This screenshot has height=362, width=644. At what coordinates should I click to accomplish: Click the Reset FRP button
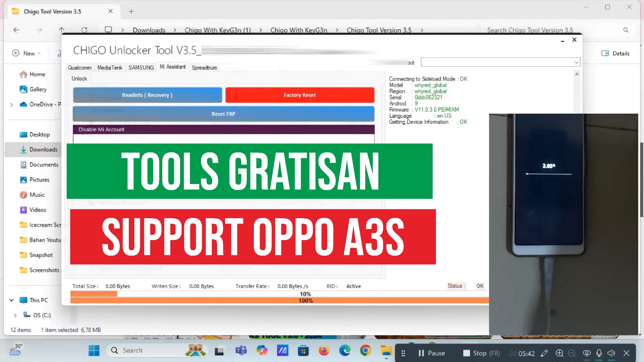click(x=223, y=114)
